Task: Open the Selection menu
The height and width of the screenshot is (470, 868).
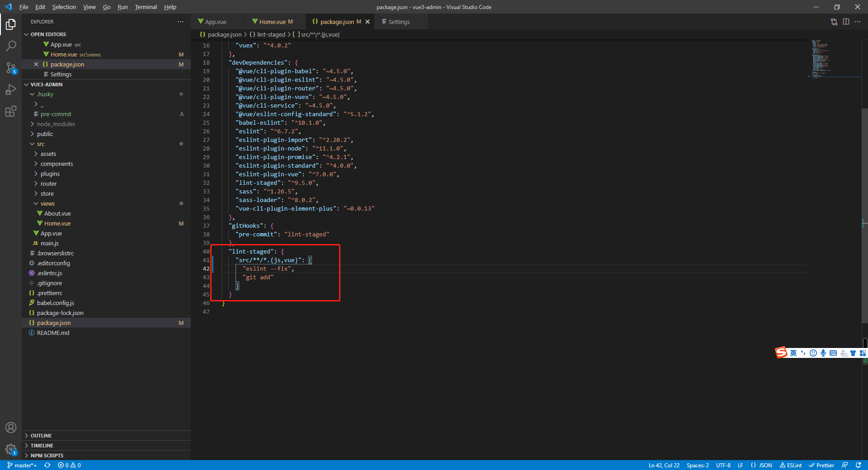Action: point(64,7)
